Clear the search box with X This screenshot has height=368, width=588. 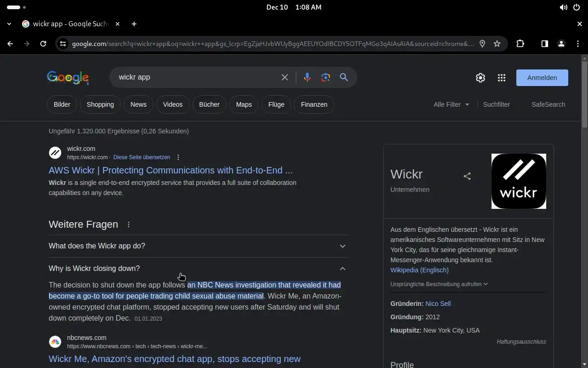coord(285,77)
